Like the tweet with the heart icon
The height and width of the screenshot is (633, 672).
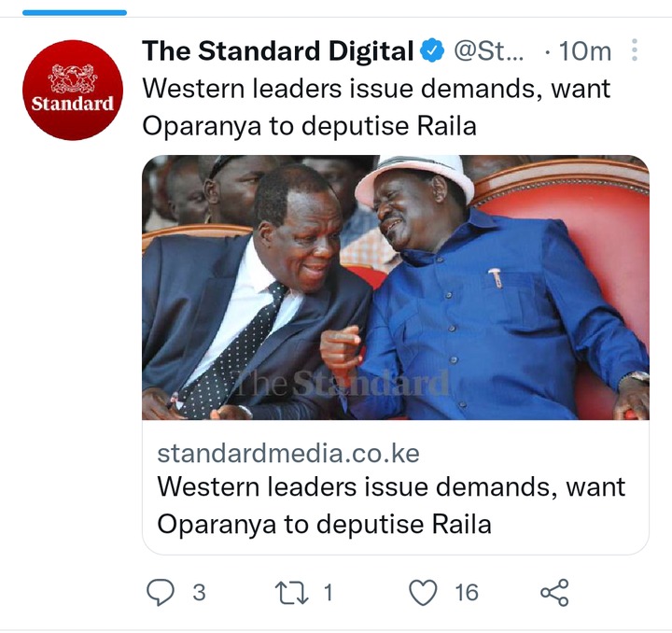tap(424, 592)
